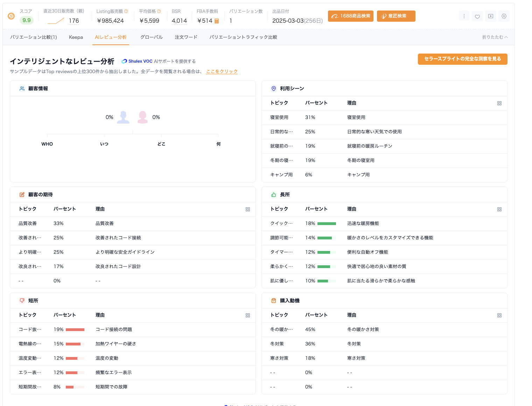532x406 pixels.
Task: Open the three-dot more options icon
Action: (464, 16)
